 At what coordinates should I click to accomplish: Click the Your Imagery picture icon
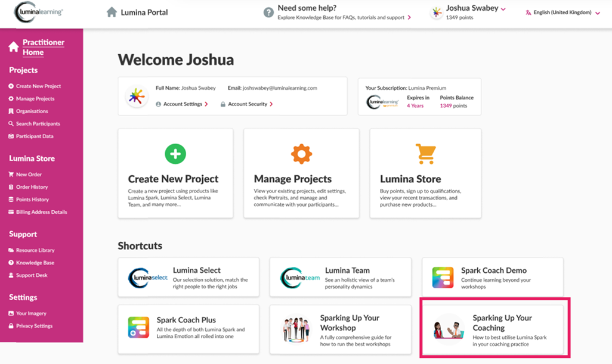[11, 313]
